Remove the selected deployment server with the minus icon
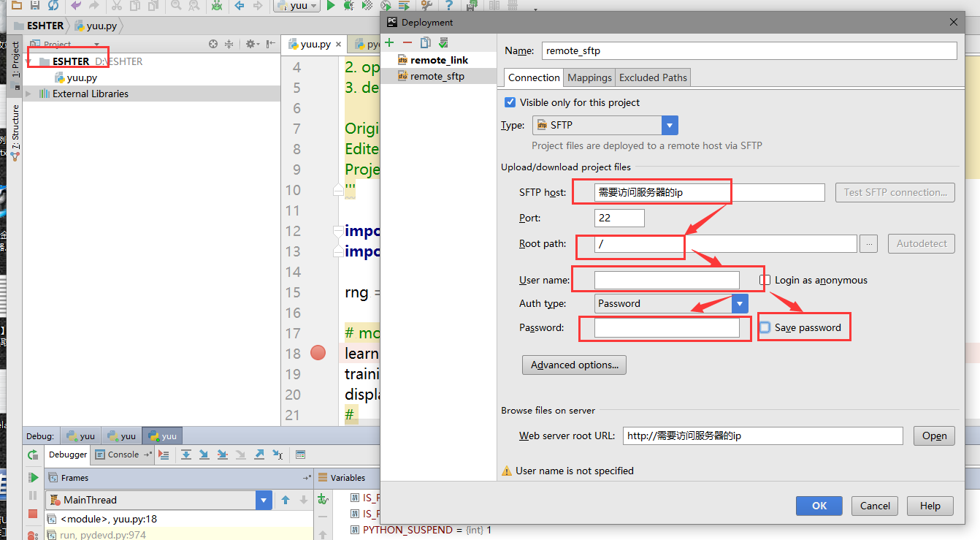The height and width of the screenshot is (540, 980). click(x=407, y=42)
